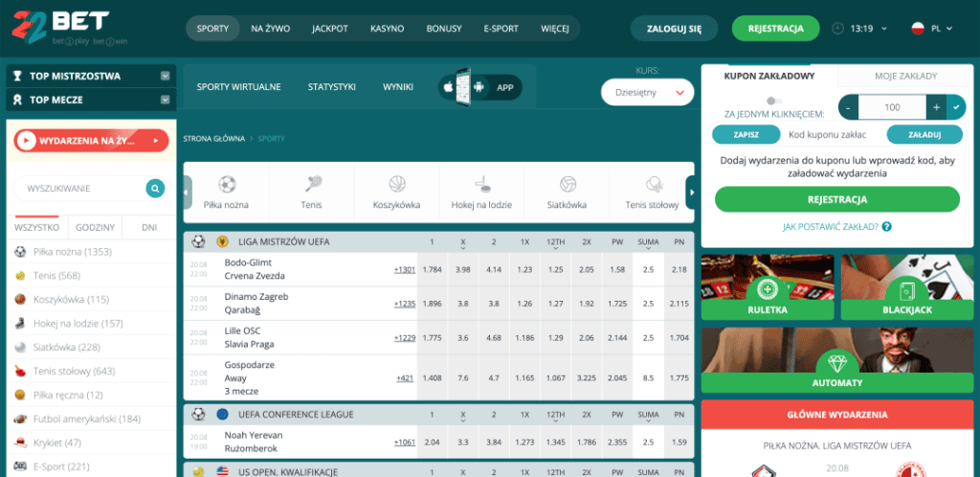This screenshot has height=477, width=980.
Task: Confirm one-click bet amount with checkmark
Action: tap(956, 107)
